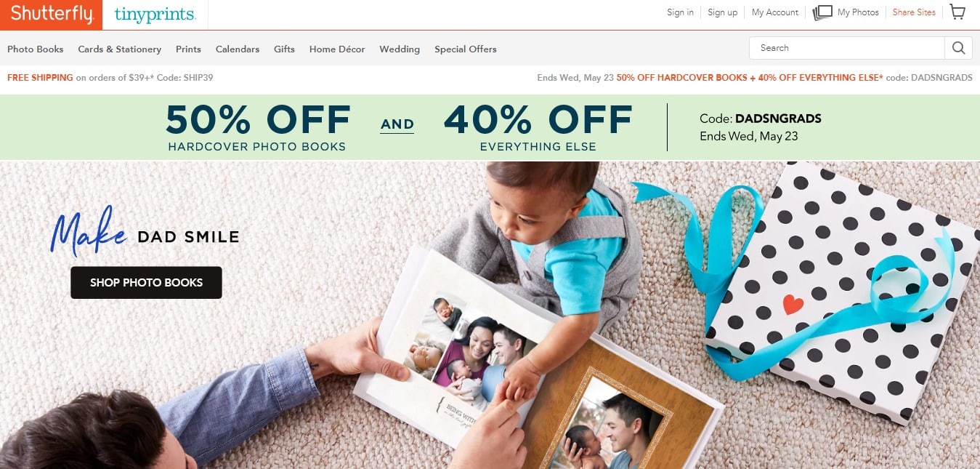The image size is (980, 469).
Task: Visit the Share Sites link
Action: click(914, 12)
